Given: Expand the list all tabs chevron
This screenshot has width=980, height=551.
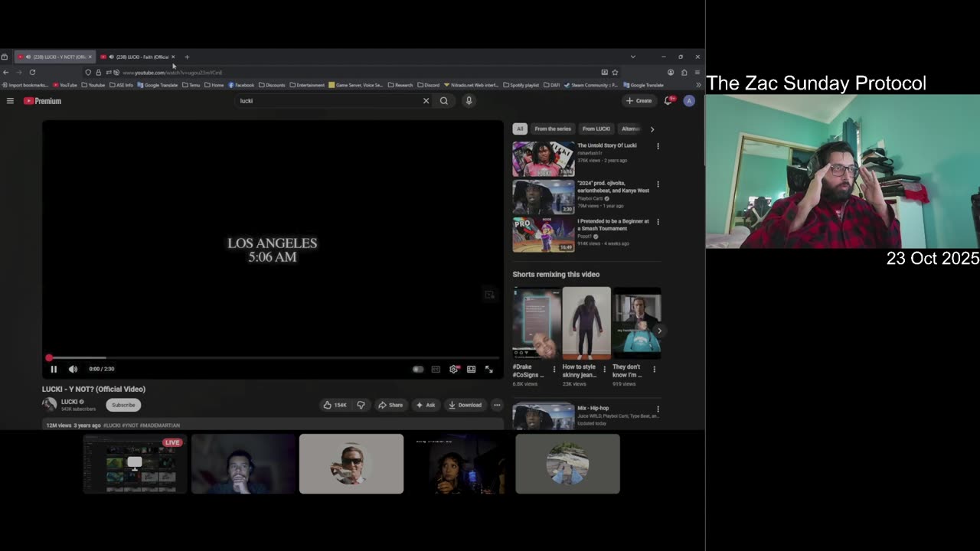Looking at the screenshot, I should pyautogui.click(x=632, y=57).
